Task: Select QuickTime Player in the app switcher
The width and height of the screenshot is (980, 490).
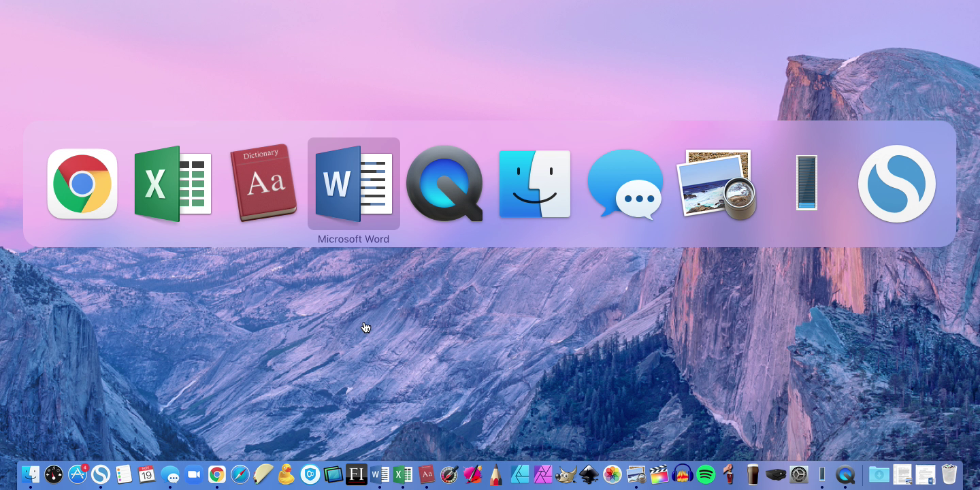Action: pyautogui.click(x=444, y=184)
